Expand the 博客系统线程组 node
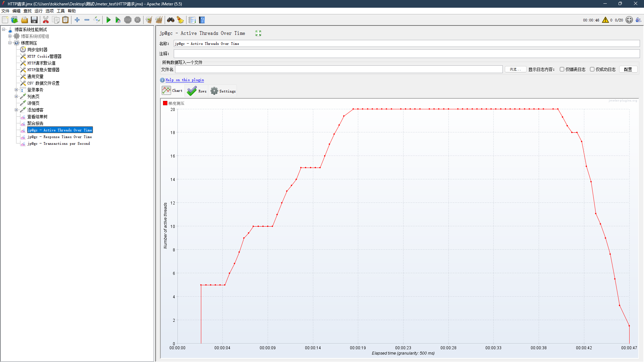This screenshot has width=644, height=362. (10, 36)
